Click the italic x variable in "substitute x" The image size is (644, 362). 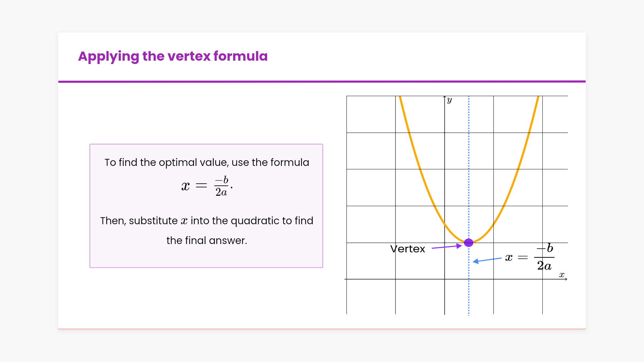[184, 221]
